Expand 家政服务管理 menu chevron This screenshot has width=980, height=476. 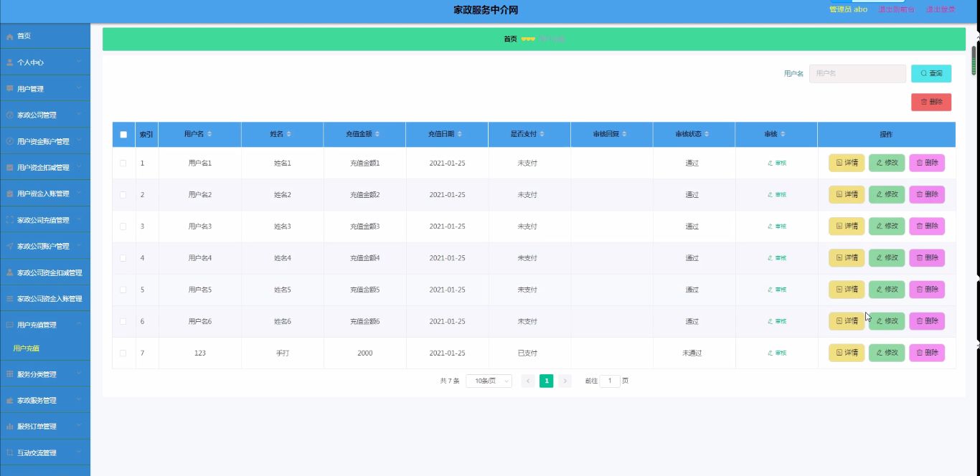(79, 399)
